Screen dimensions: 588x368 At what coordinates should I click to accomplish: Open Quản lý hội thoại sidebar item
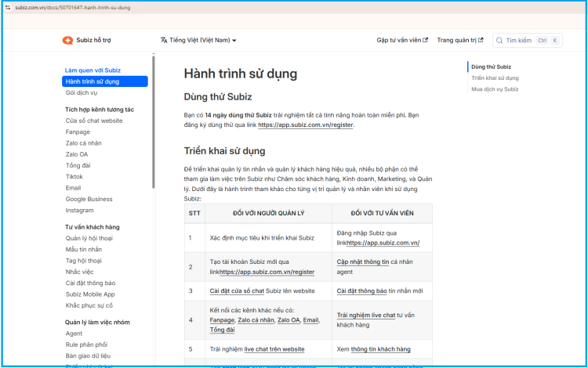(x=89, y=239)
